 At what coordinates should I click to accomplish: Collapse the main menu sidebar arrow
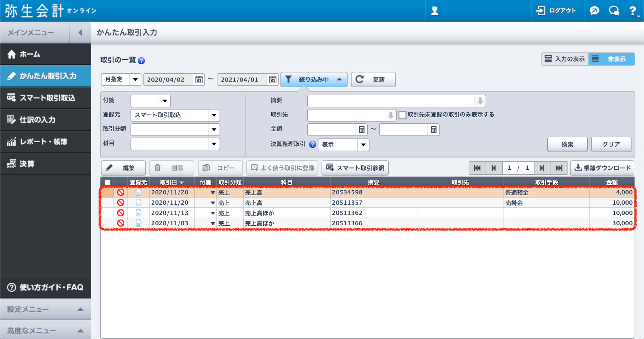coord(80,33)
